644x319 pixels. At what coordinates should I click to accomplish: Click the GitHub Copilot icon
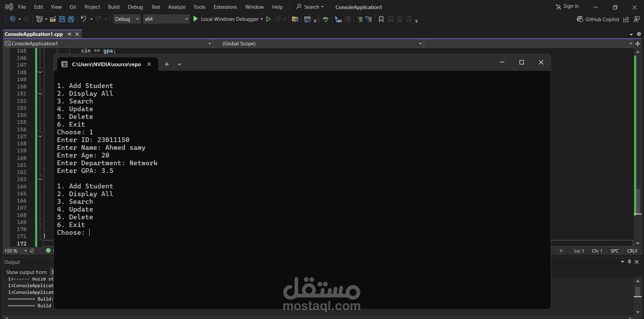click(x=580, y=19)
